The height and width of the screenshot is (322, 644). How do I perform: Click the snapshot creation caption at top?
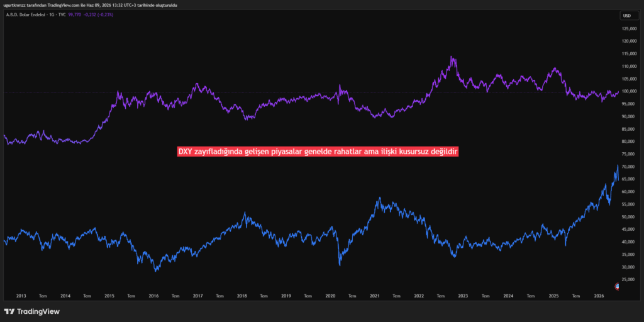90,4
